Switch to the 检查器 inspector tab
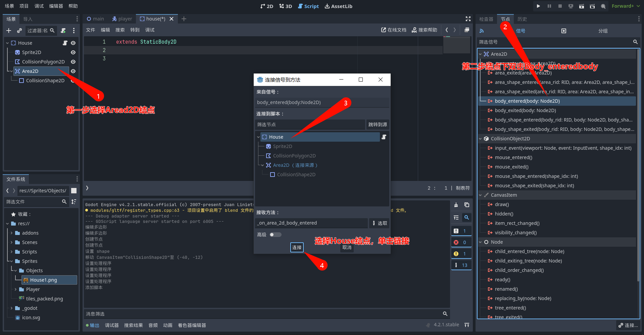Image resolution: width=644 pixels, height=335 pixels. pyautogui.click(x=486, y=19)
